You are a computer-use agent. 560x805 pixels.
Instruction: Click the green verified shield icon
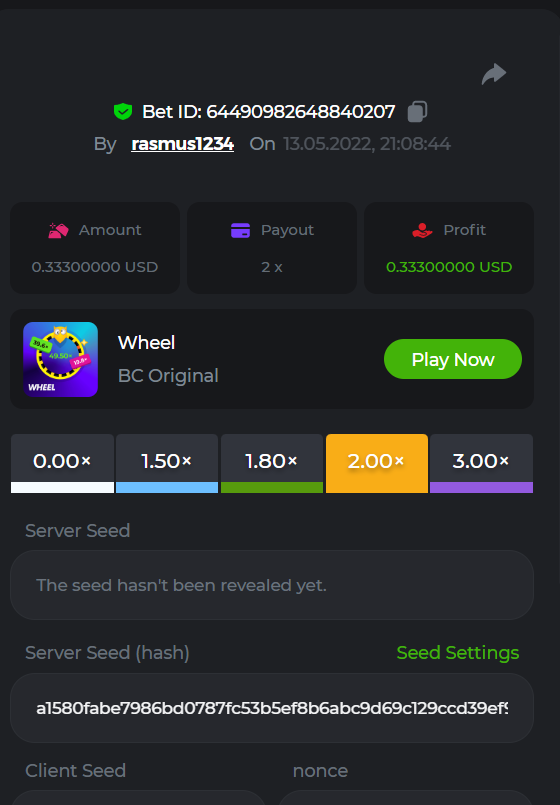coord(123,111)
